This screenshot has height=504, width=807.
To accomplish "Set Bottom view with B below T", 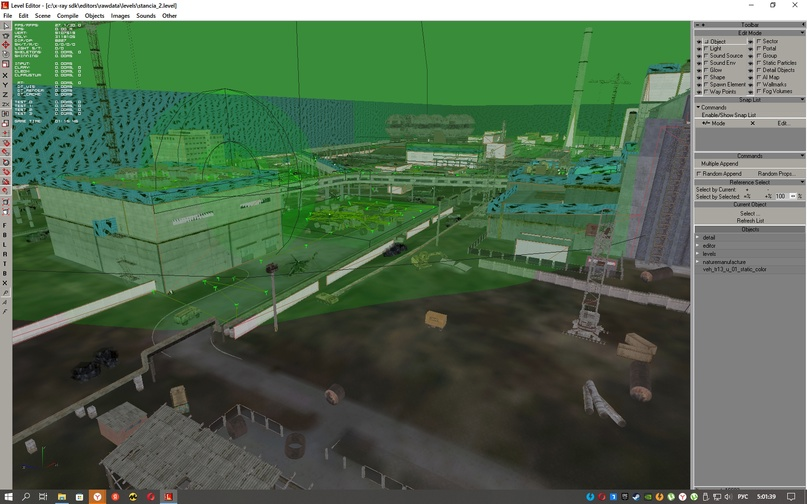I will point(5,273).
